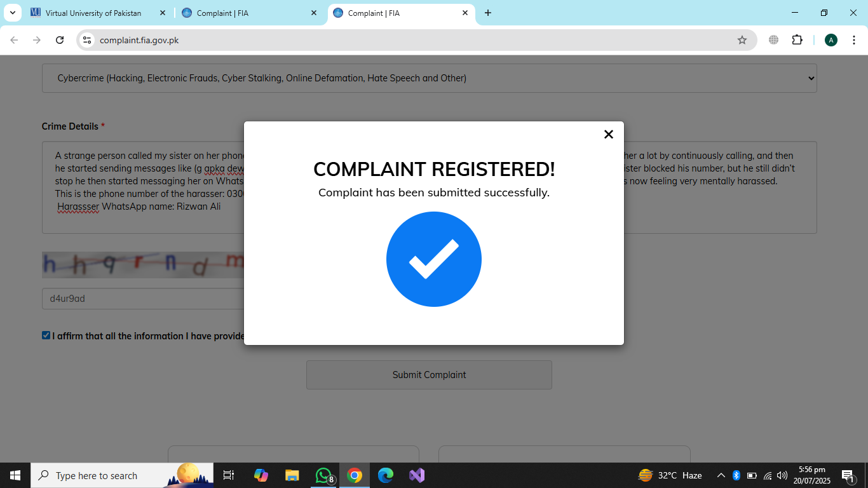Show hidden system tray icons

(721, 475)
